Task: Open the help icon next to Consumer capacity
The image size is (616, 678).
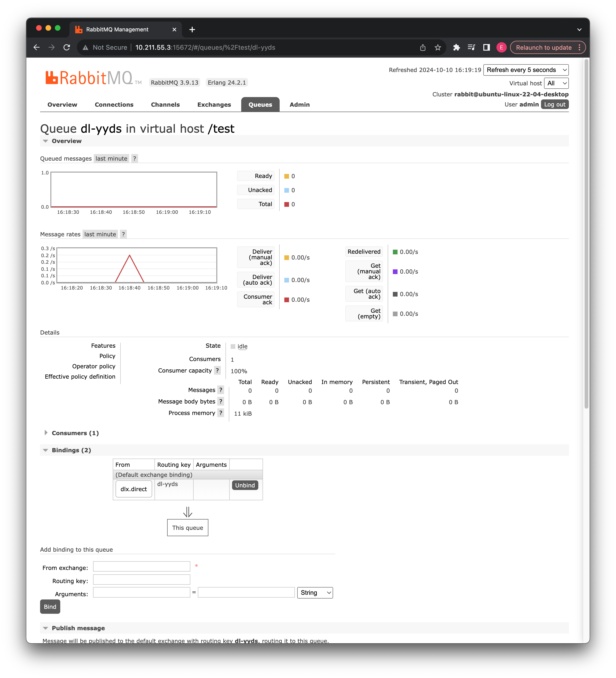Action: [217, 370]
